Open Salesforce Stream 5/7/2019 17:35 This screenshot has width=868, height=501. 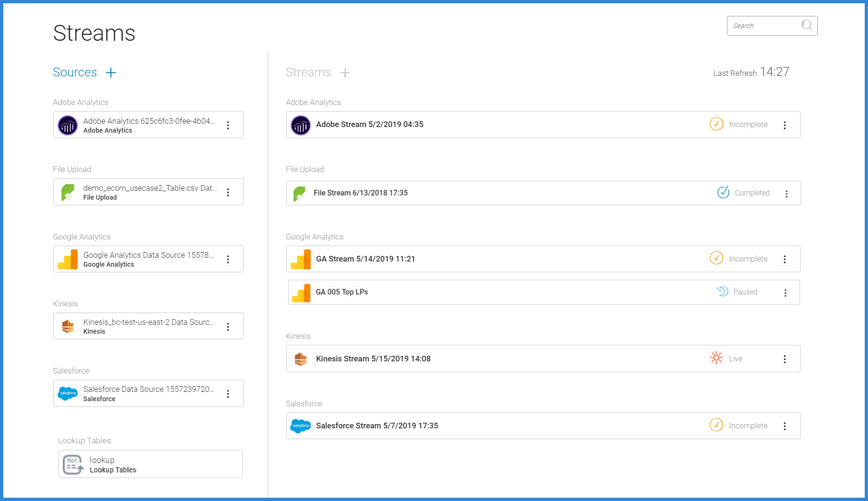(x=543, y=426)
